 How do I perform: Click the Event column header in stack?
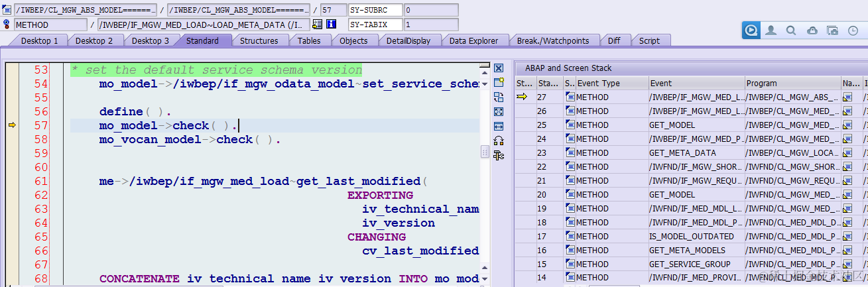pyautogui.click(x=696, y=84)
